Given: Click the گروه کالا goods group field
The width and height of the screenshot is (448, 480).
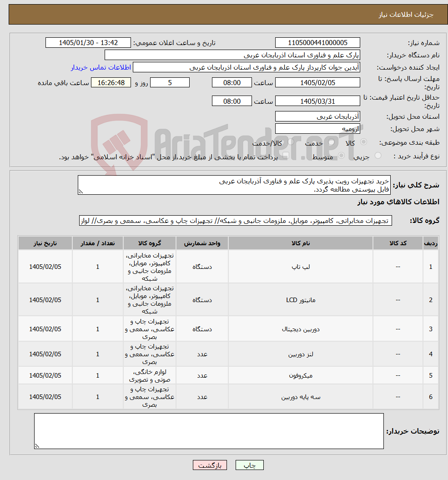Looking at the screenshot, I should [235, 221].
